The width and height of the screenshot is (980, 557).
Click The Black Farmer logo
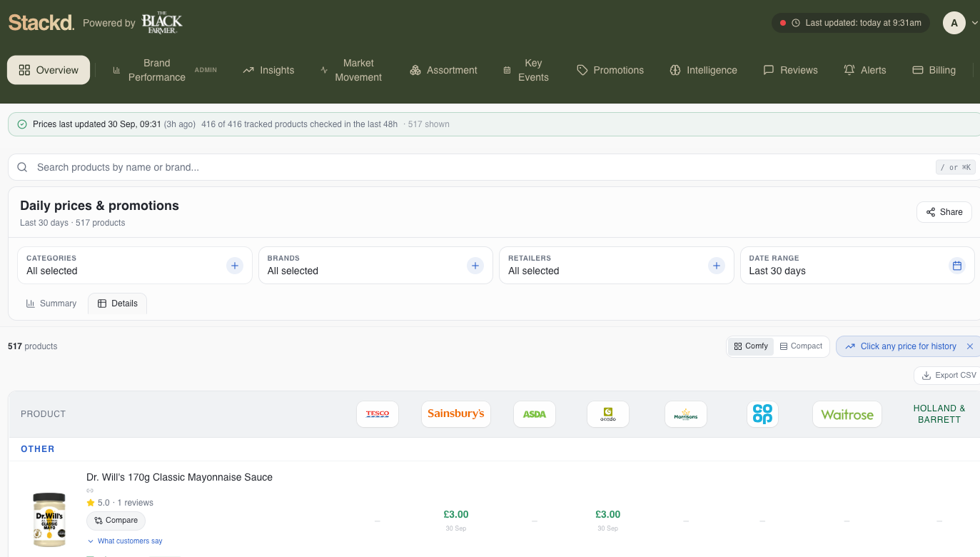point(162,23)
